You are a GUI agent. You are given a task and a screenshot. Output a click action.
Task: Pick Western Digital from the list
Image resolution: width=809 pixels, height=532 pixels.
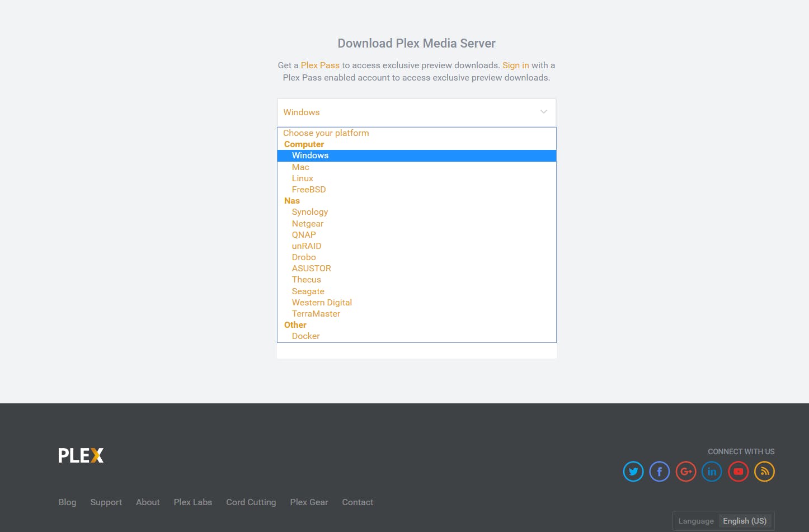pyautogui.click(x=417, y=303)
